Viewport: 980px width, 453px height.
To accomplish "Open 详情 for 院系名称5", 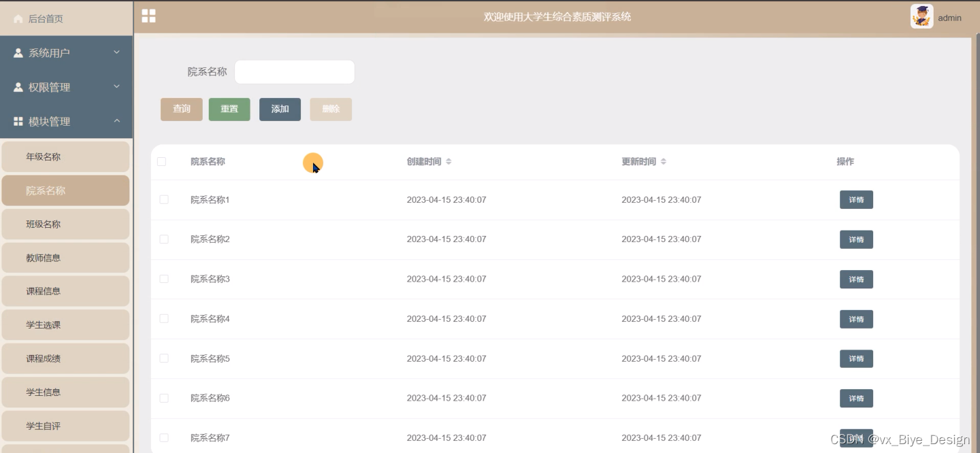I will [x=856, y=358].
